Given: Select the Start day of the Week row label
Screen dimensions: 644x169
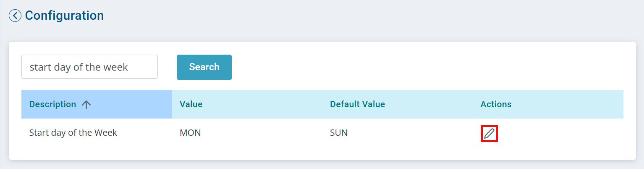Looking at the screenshot, I should coord(73,133).
